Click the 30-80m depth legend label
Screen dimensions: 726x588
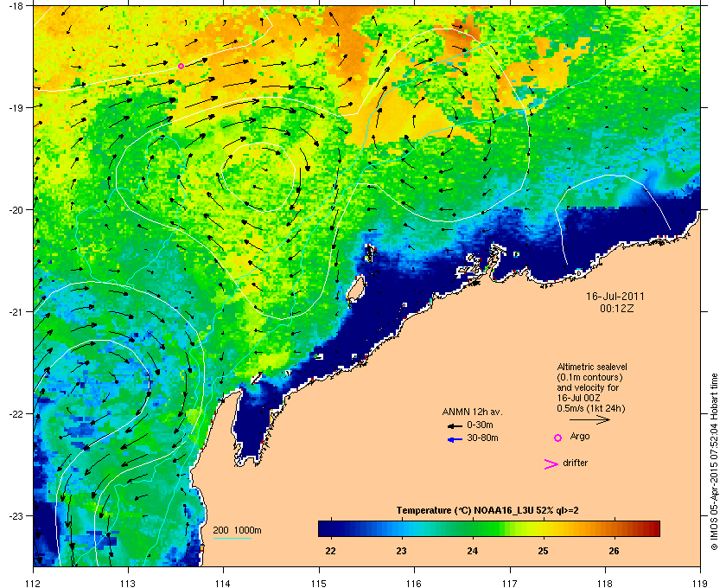tap(482, 438)
